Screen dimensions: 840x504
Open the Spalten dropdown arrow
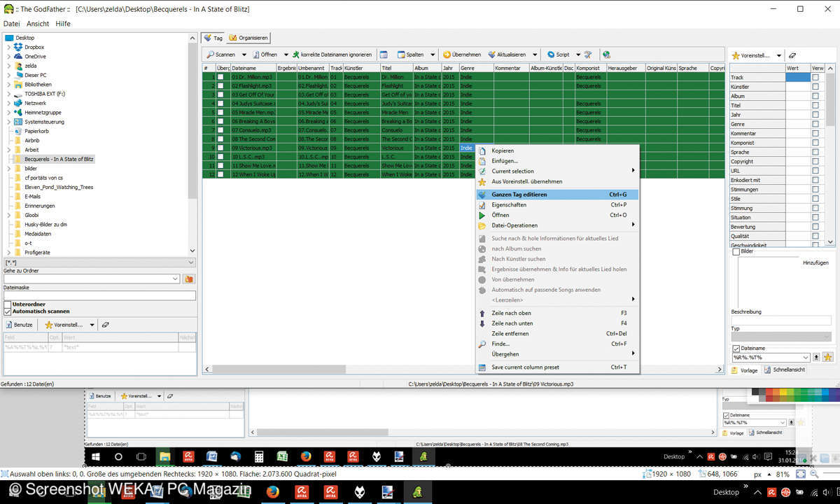click(x=433, y=55)
